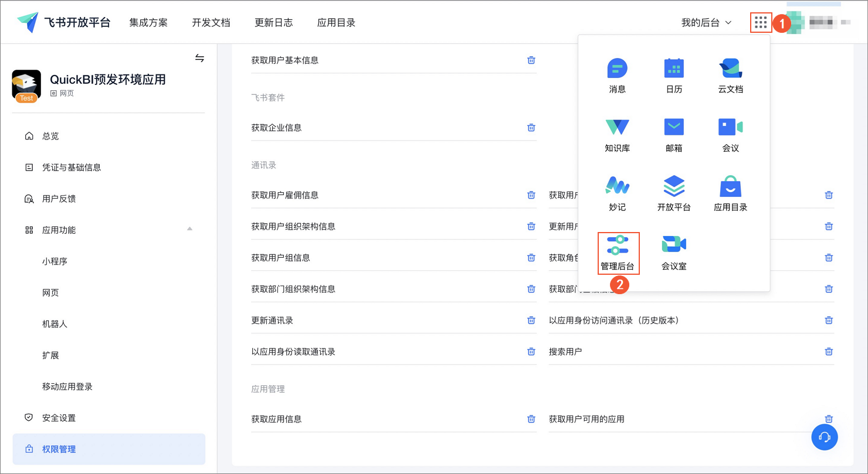
Task: Click the 应用管理 section heading
Action: (x=268, y=389)
